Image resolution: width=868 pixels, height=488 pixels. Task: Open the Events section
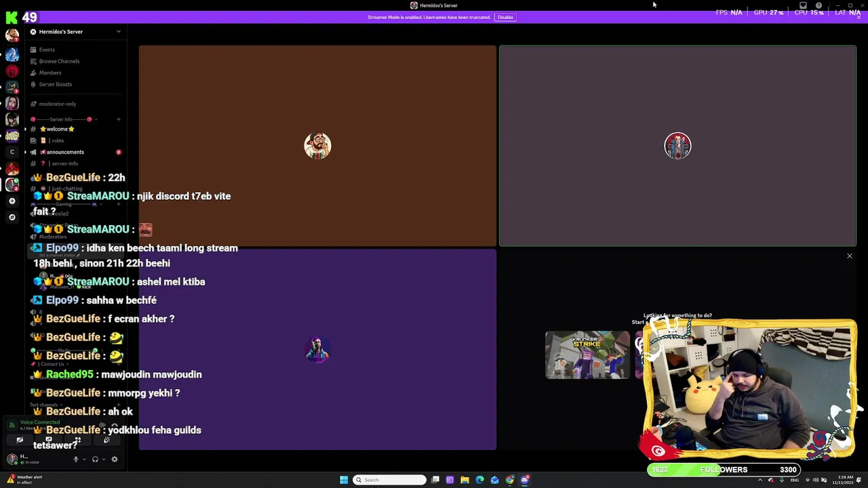coord(47,49)
